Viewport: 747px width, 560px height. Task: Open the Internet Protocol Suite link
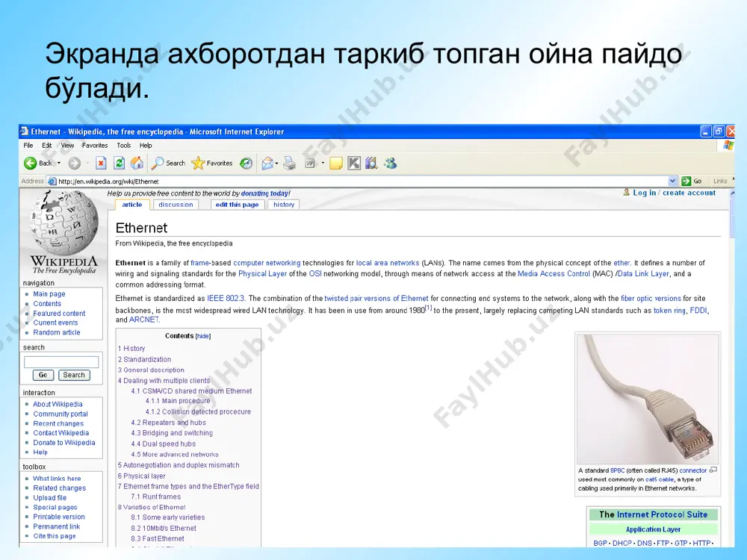(662, 514)
